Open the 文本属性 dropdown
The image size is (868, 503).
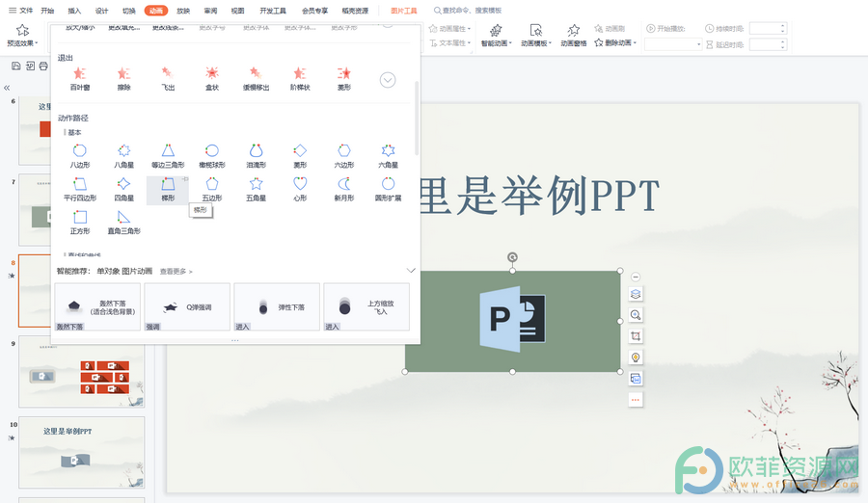coord(449,42)
